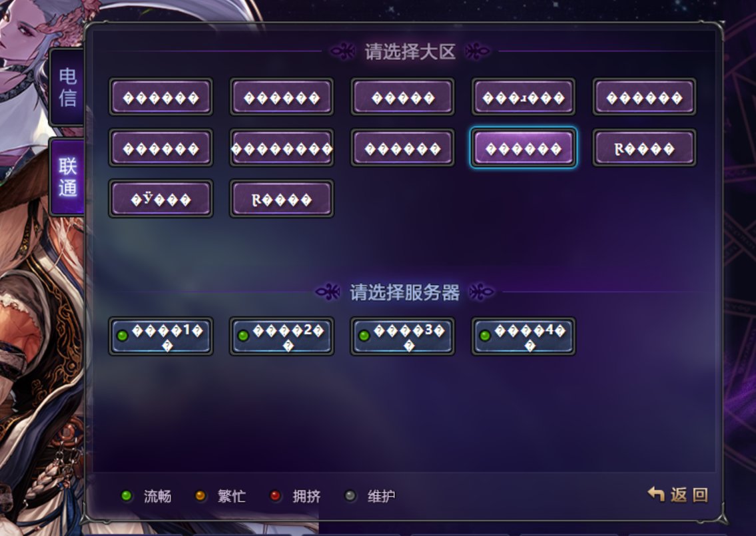
Task: Select the third-row region button containing ÿ
Action: click(161, 198)
